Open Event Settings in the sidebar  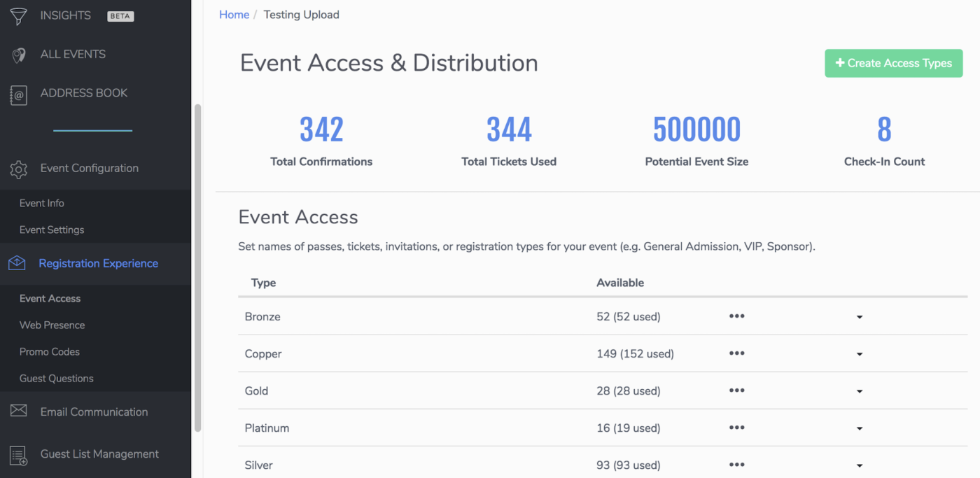(52, 230)
